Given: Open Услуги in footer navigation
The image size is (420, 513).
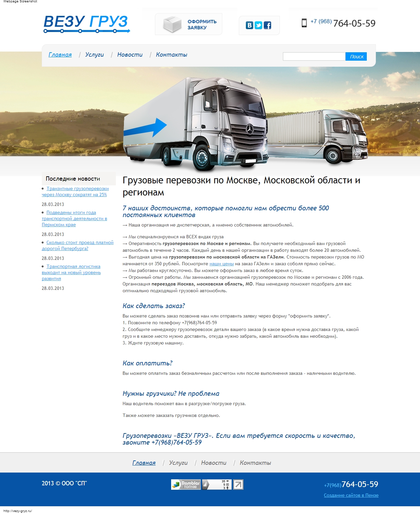Looking at the screenshot, I should (178, 463).
